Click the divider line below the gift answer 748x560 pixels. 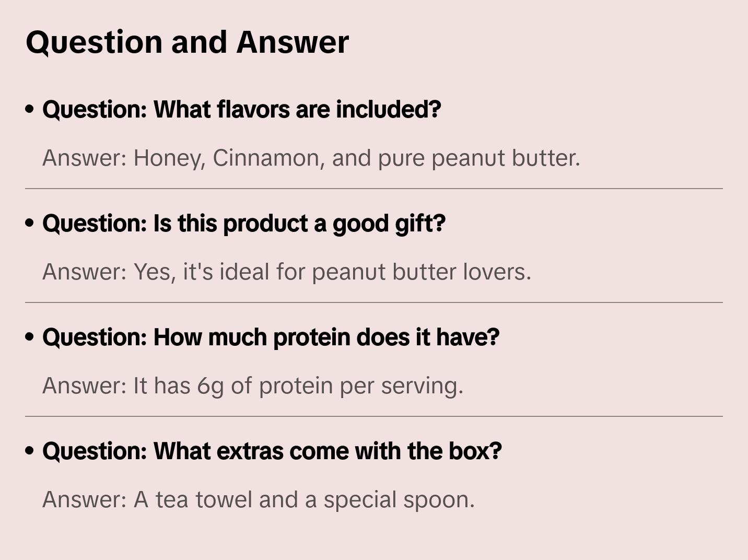click(x=373, y=302)
